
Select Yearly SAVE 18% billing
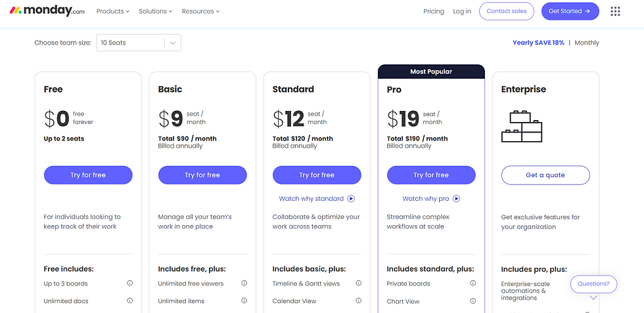point(538,43)
